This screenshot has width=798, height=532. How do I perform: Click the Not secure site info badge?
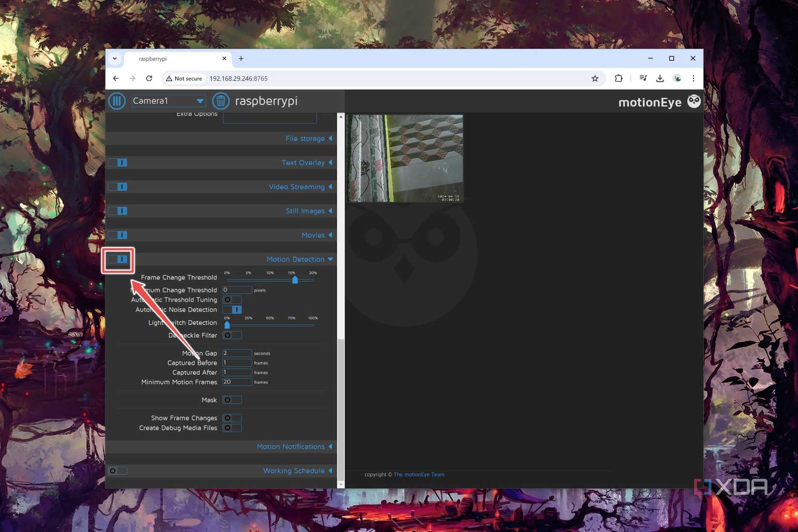184,78
